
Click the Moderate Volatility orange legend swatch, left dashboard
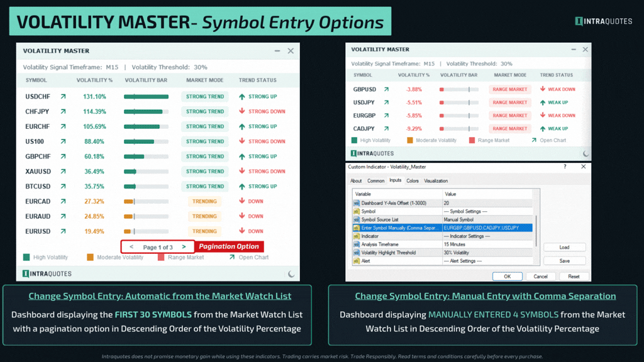pyautogui.click(x=91, y=257)
